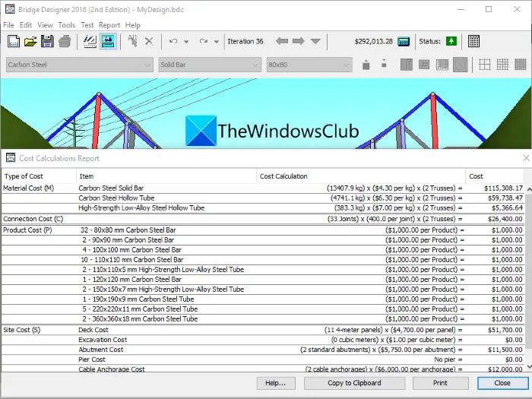The image size is (532, 399).
Task: Toggle member numbers display
Action: (x=424, y=65)
